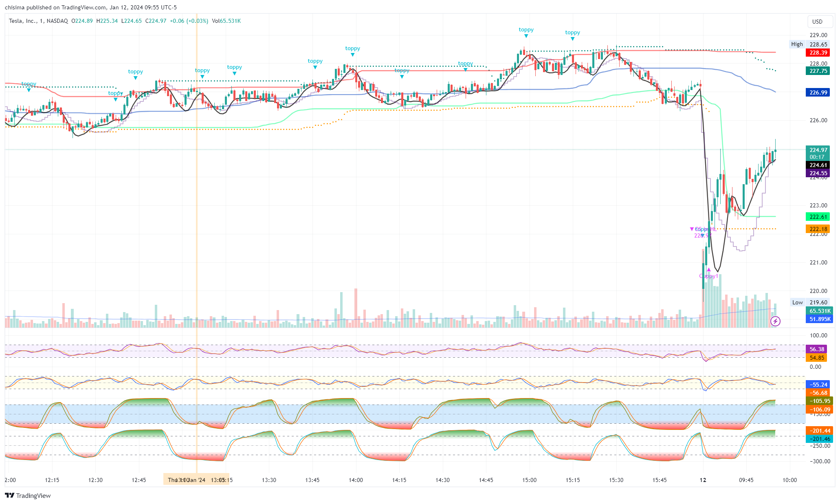Click the toppy marker near 12:45
840x504 pixels.
coord(135,77)
